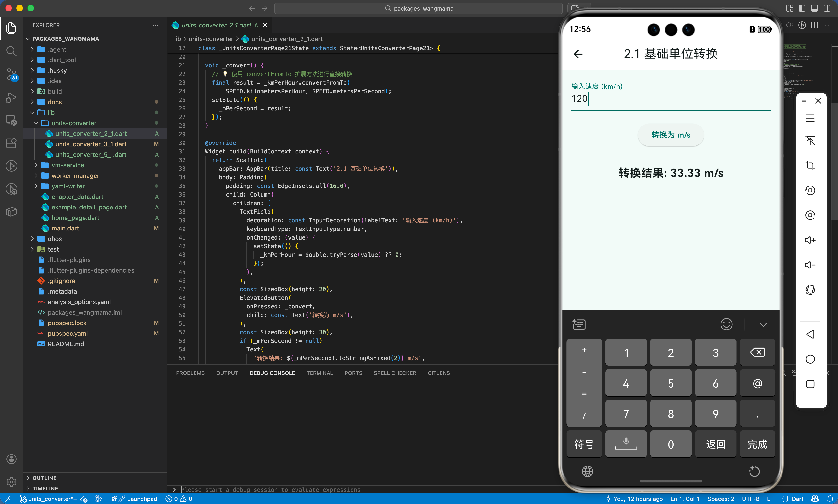
Task: Open the Search view in activity bar
Action: [x=11, y=51]
